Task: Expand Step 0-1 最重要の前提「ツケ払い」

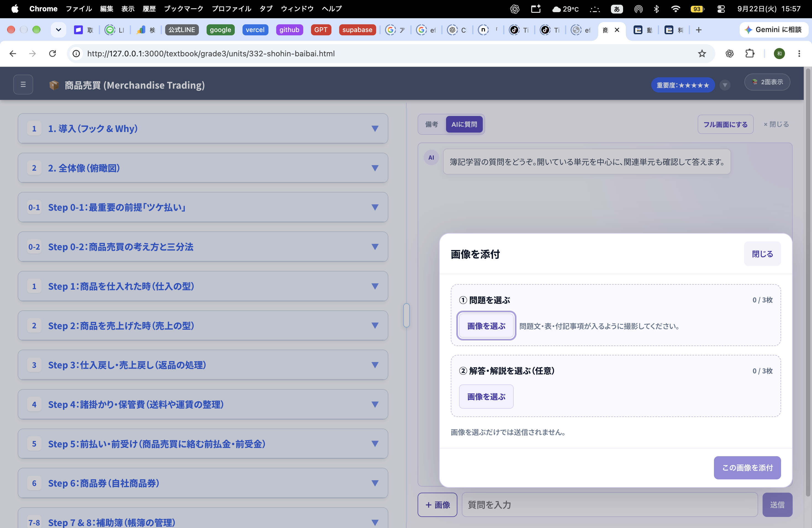Action: click(x=203, y=207)
